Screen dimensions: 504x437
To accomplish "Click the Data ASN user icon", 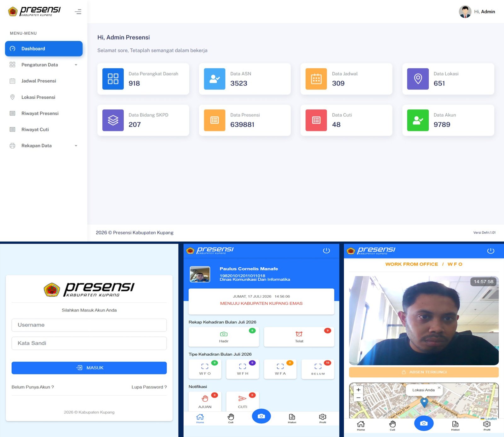I will (215, 79).
